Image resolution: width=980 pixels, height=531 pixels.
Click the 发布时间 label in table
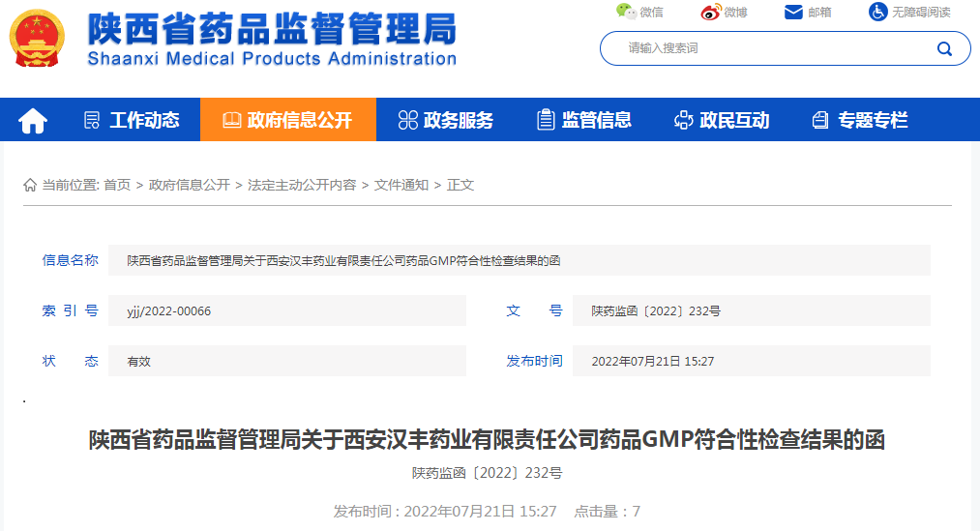534,361
